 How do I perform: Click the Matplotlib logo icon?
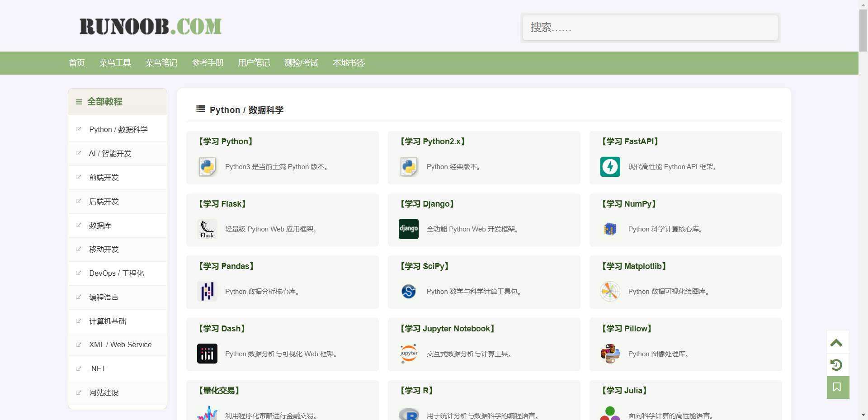[x=610, y=292]
